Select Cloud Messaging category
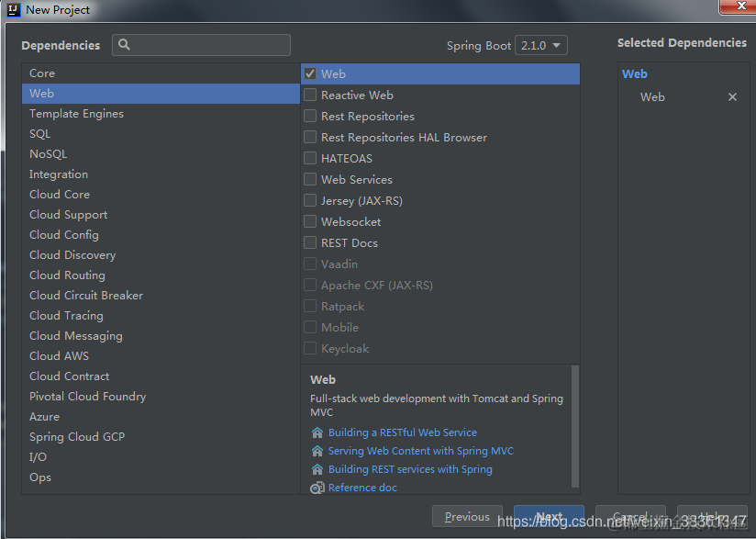The image size is (756, 539). click(161, 336)
